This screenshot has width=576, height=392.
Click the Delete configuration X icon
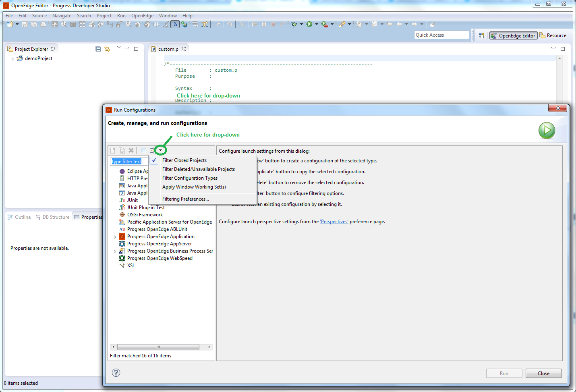pos(131,150)
